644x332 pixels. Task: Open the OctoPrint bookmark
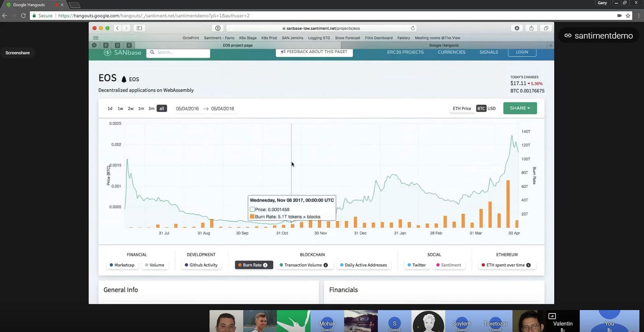(x=191, y=38)
